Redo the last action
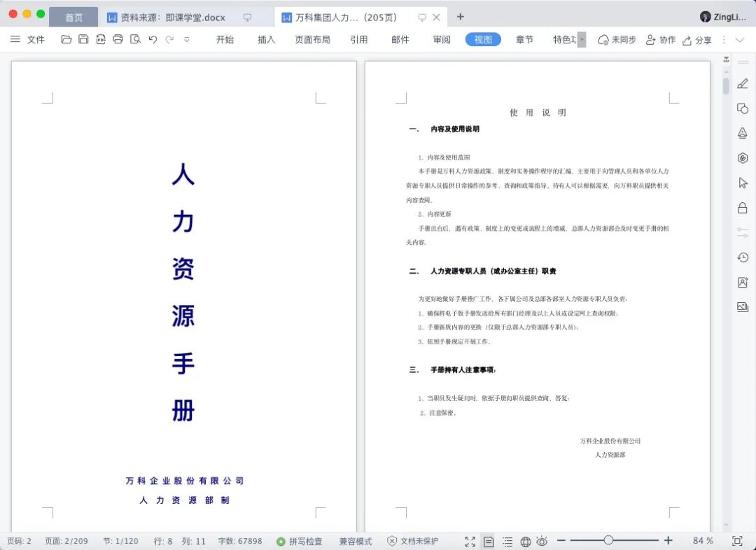This screenshot has width=756, height=550. click(x=169, y=39)
